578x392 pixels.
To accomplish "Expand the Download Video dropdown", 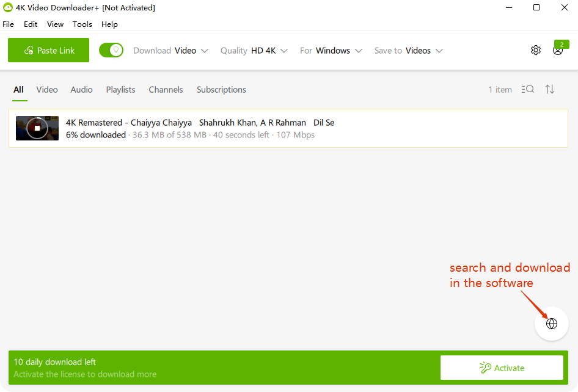I will [x=171, y=51].
